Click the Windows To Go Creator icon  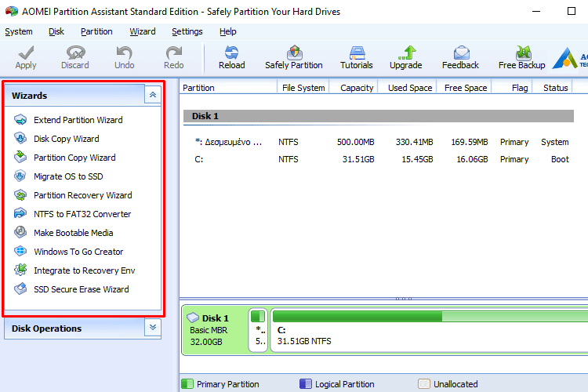pyautogui.click(x=20, y=251)
